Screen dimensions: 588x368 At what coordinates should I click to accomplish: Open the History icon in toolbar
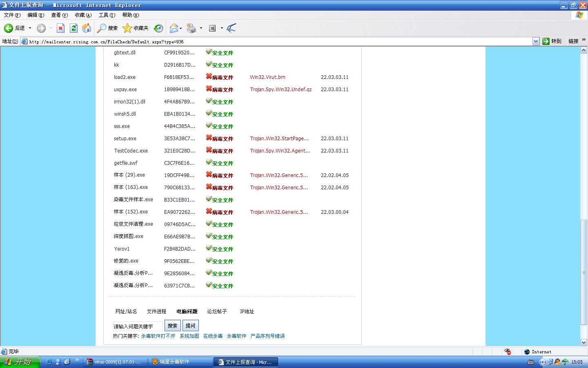tap(158, 28)
